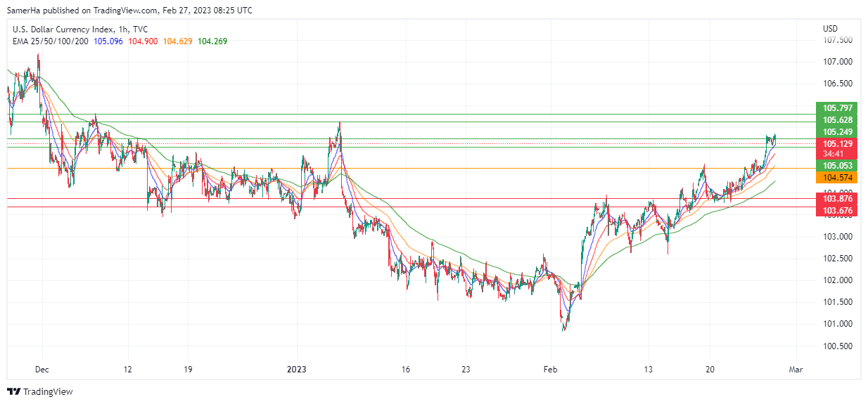Click the red 103.676 price label

tap(838, 211)
